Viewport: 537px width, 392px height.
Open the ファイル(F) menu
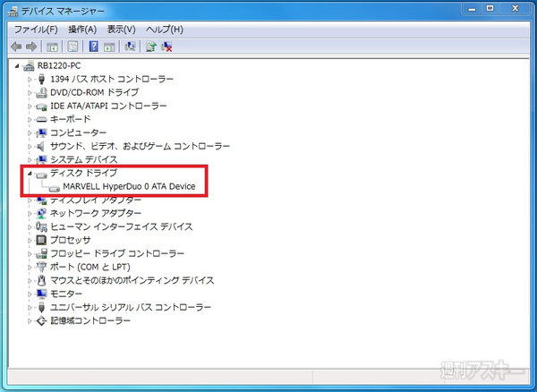(x=36, y=30)
